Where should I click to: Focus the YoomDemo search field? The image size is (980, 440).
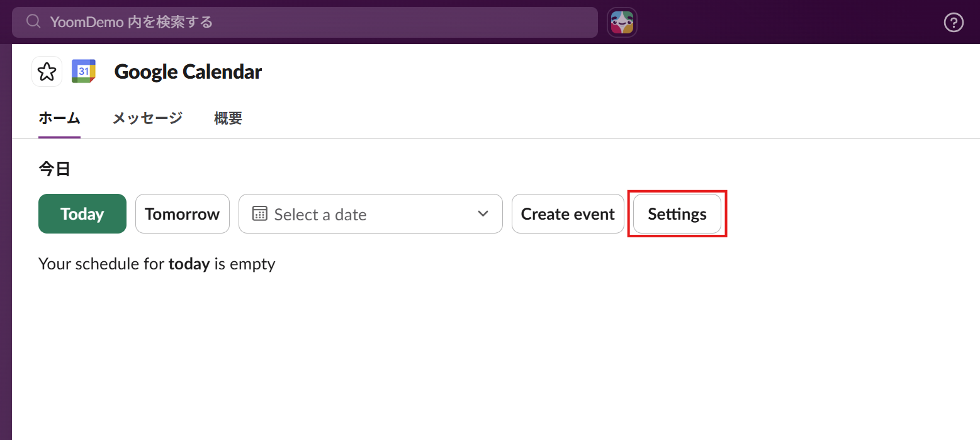click(305, 23)
